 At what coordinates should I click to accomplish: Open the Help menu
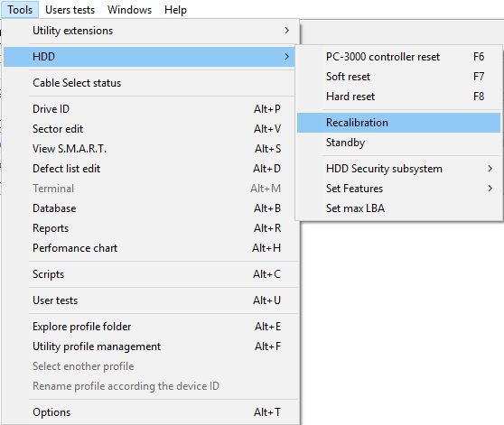[x=175, y=10]
